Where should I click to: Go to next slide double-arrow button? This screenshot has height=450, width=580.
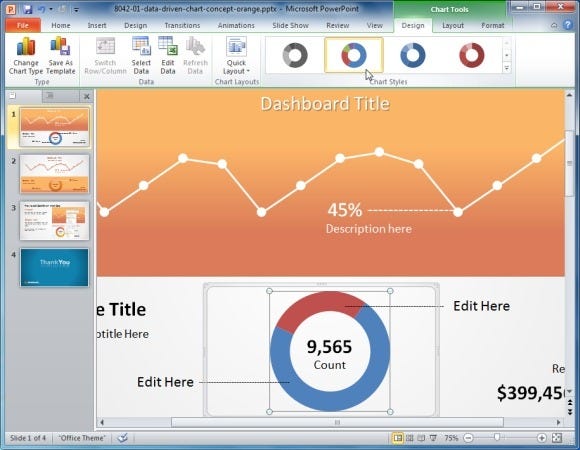click(570, 411)
